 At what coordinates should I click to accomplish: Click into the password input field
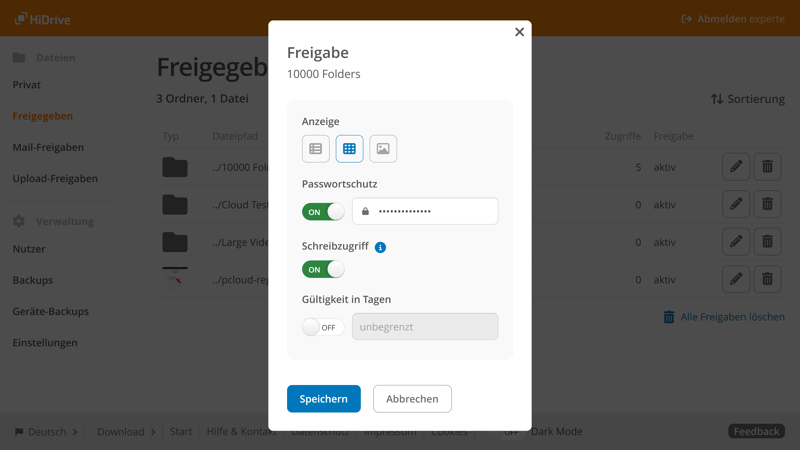pos(430,211)
